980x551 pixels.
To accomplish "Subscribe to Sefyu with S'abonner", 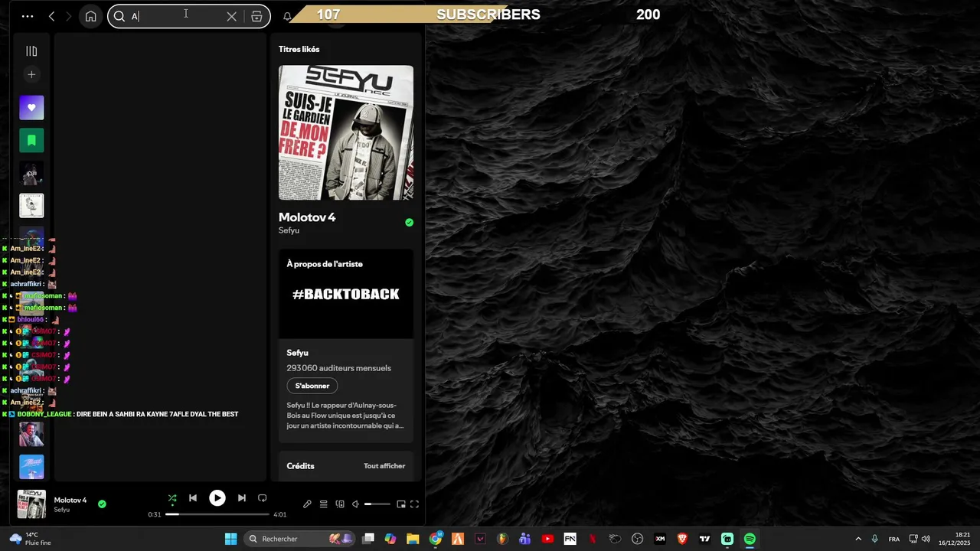I will click(x=312, y=386).
